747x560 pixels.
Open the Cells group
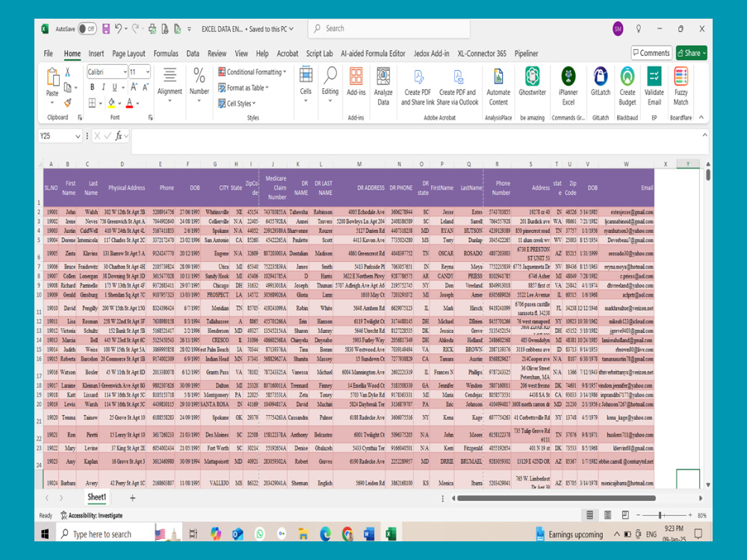coord(306,85)
